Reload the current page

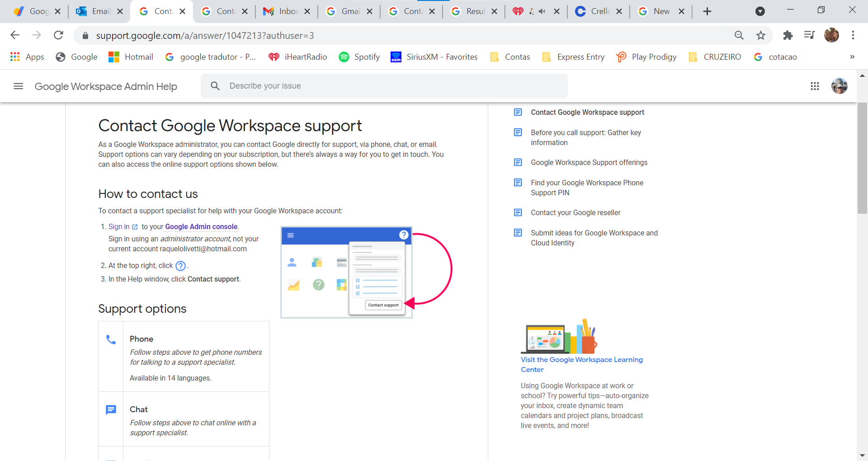pos(58,35)
